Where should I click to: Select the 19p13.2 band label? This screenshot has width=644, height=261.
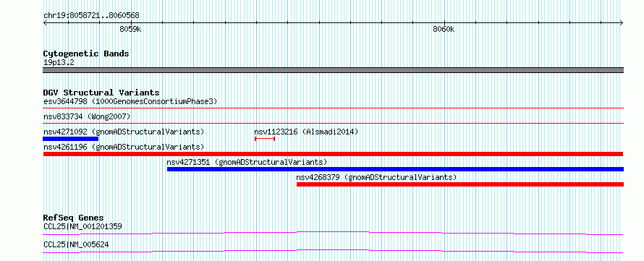[59, 63]
